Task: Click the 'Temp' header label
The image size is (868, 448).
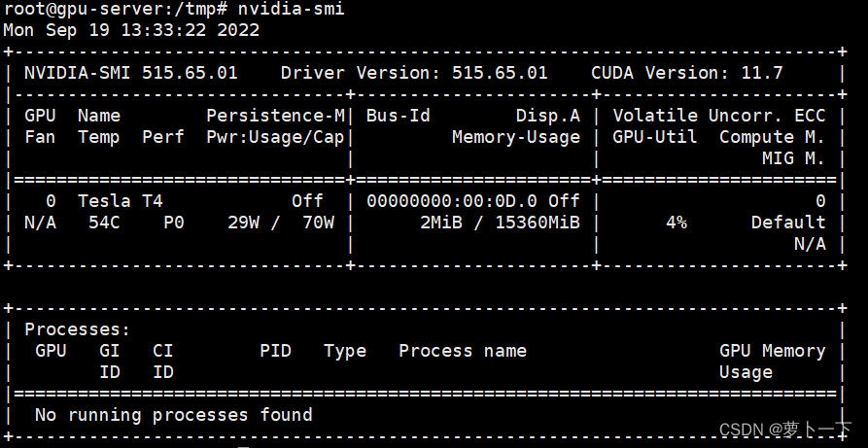Action: [x=99, y=137]
